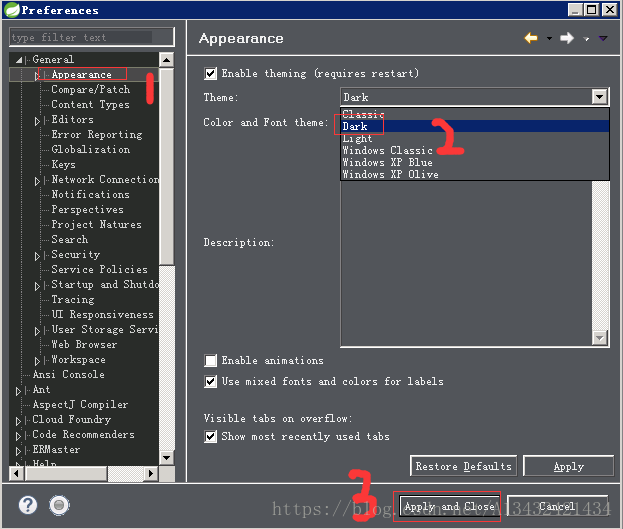
Task: Expand the Startup and Shutdown node
Action: (x=37, y=286)
